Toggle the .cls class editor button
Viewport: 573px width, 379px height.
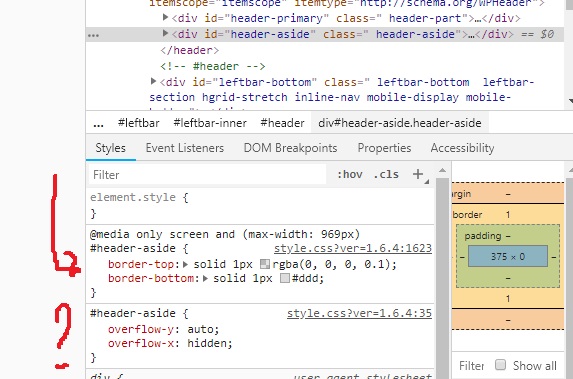(x=386, y=174)
